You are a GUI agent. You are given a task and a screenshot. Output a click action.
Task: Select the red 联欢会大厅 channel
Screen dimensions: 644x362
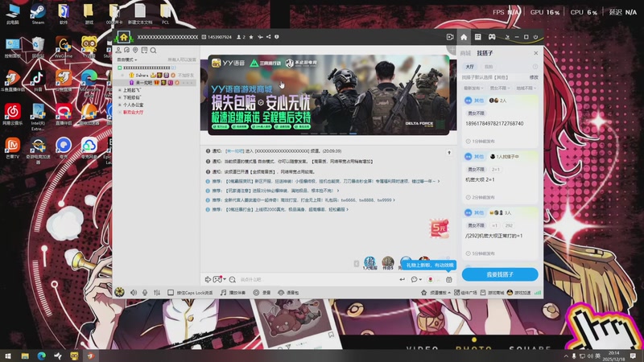[x=133, y=113]
